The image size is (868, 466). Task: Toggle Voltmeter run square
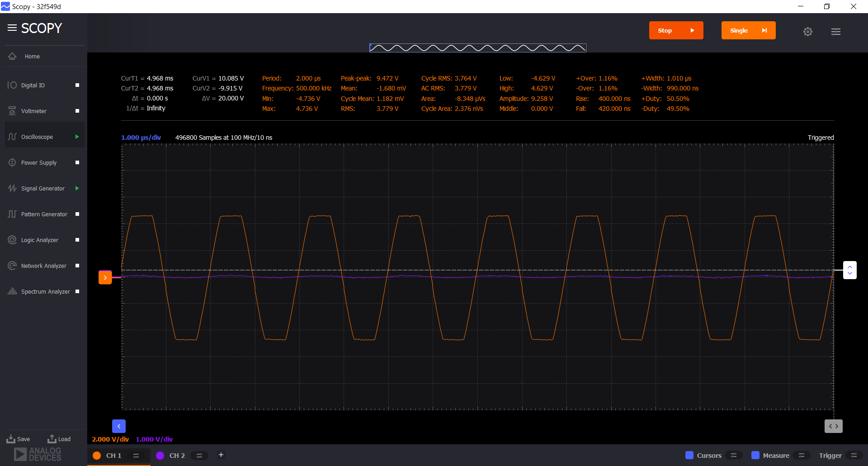tap(77, 111)
